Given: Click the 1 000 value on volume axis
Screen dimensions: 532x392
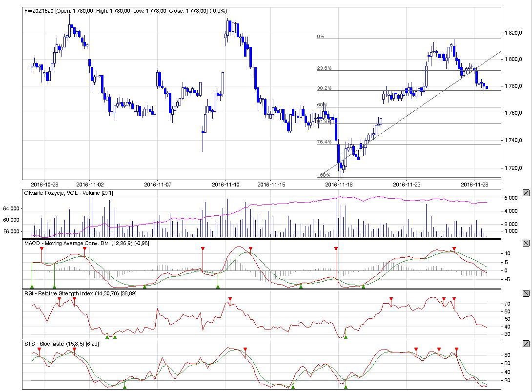Looking at the screenshot, I should [512, 231].
